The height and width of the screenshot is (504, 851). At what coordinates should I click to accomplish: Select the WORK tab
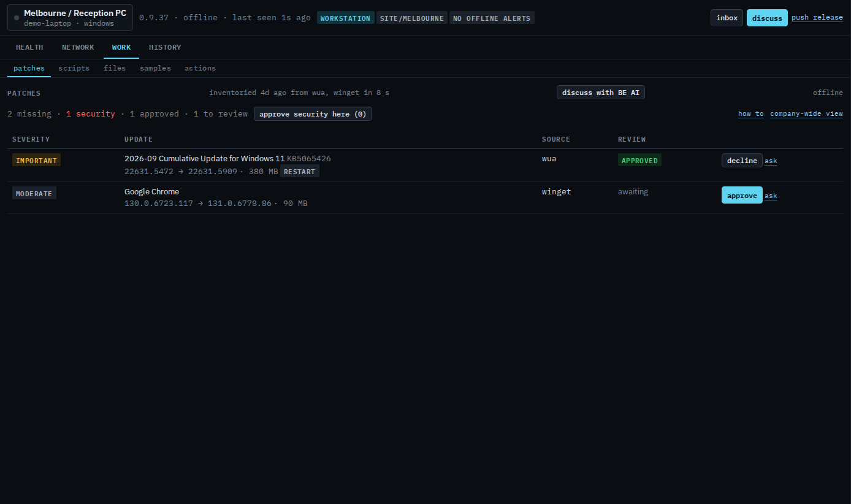121,47
